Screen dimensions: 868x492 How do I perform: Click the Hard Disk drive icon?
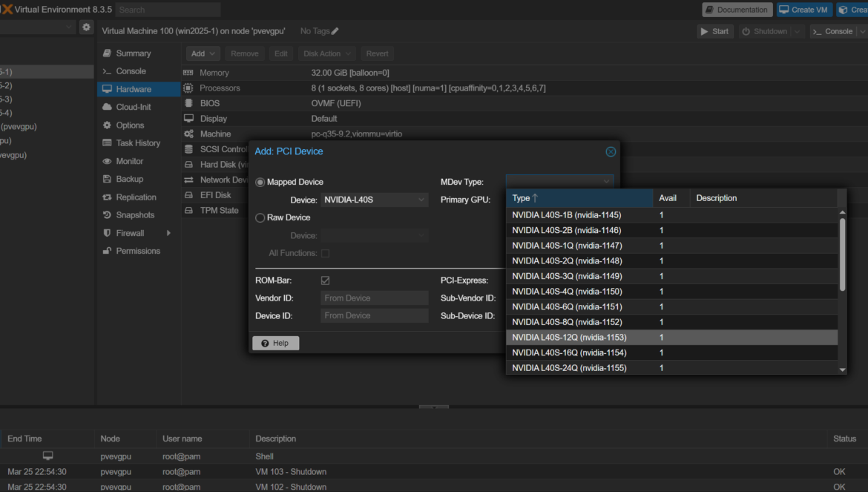click(188, 164)
